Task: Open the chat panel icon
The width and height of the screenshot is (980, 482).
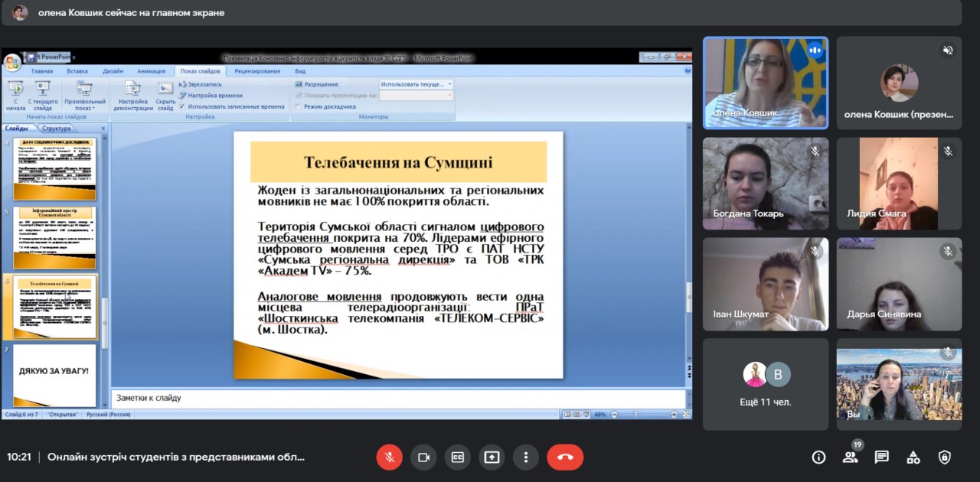Action: 881,457
